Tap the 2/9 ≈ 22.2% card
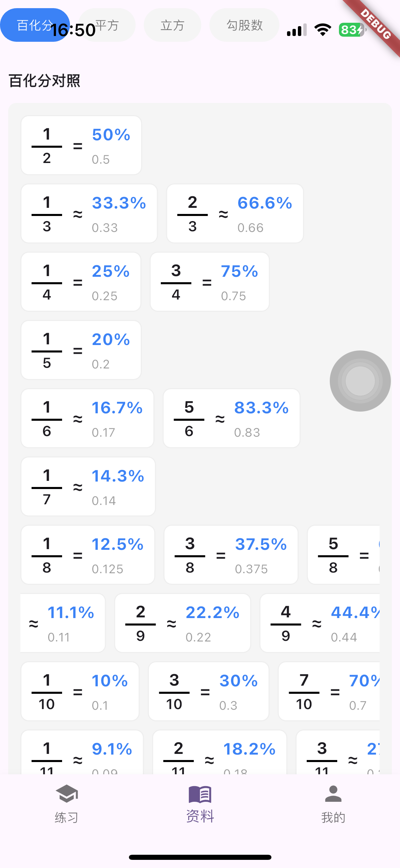This screenshot has width=400, height=868. click(x=183, y=623)
